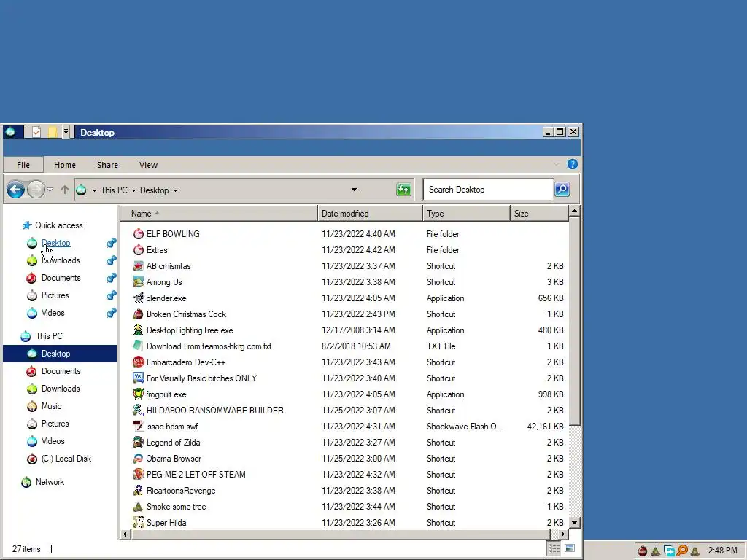This screenshot has width=747, height=560.
Task: Sort by the Type column header
Action: click(x=466, y=214)
